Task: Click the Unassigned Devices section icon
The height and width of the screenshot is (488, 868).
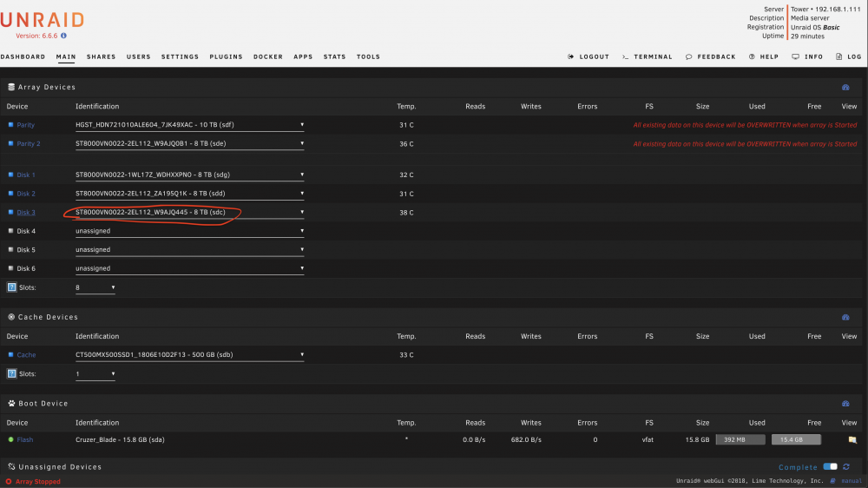Action: [x=11, y=467]
